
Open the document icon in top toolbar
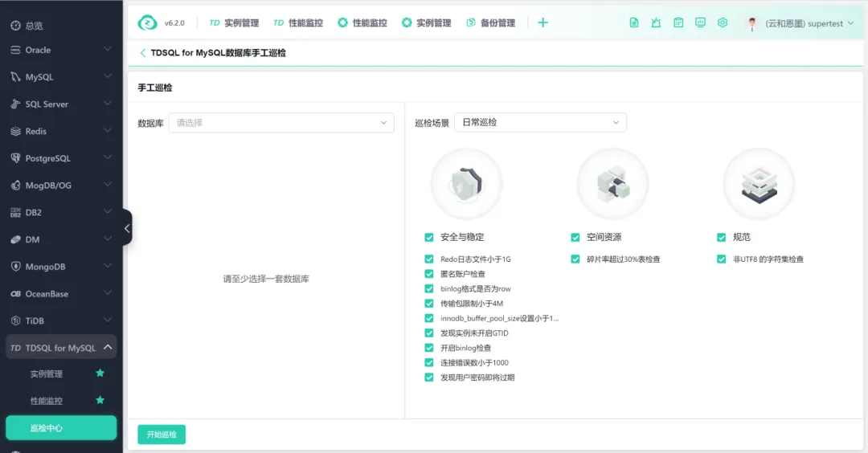(x=634, y=23)
